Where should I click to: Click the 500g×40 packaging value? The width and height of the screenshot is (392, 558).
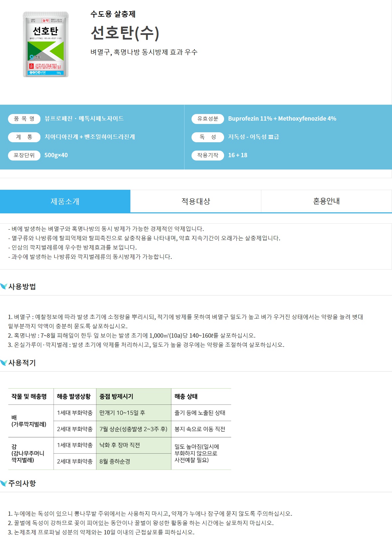(x=56, y=155)
